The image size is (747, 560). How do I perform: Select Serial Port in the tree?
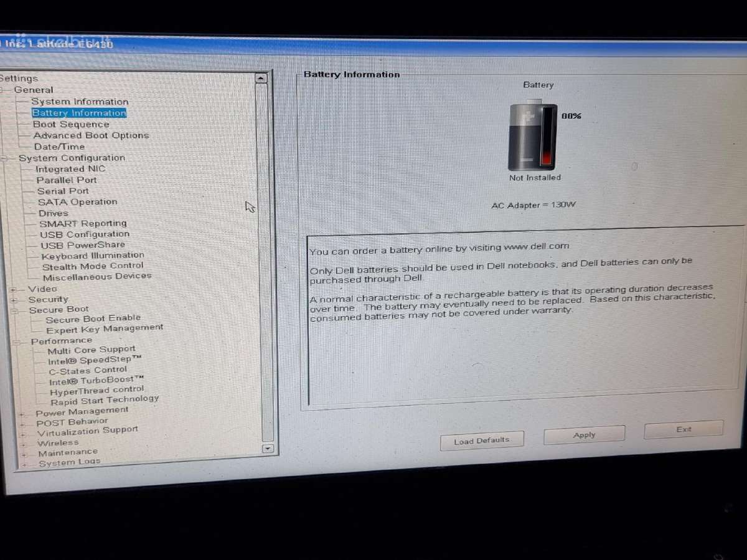[63, 191]
